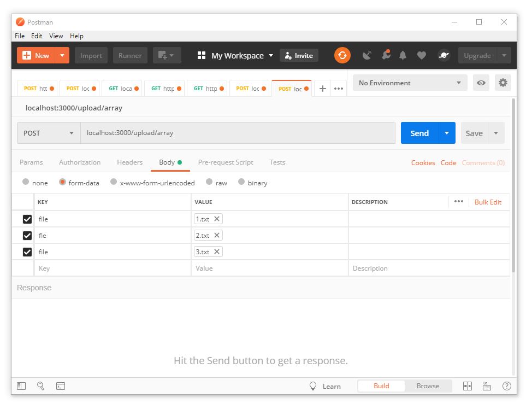The width and height of the screenshot is (532, 409).
Task: Click the sync status icon
Action: [342, 55]
